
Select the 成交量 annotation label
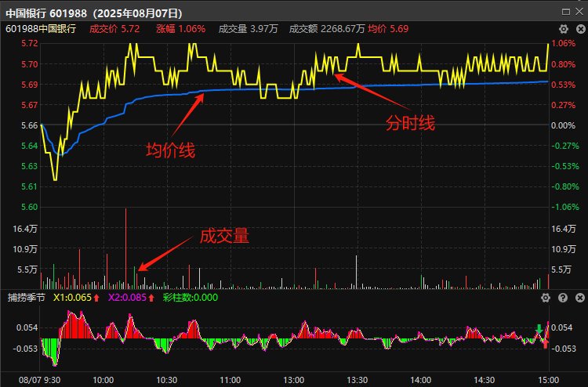(x=224, y=236)
